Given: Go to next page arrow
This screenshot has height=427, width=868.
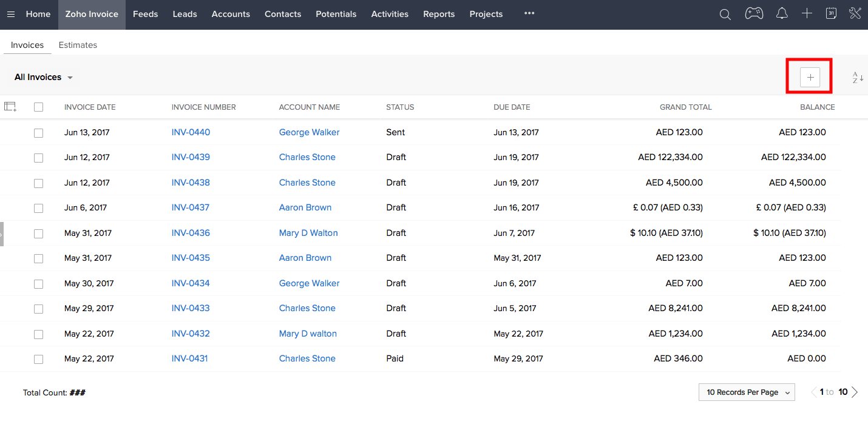Looking at the screenshot, I should 855,392.
